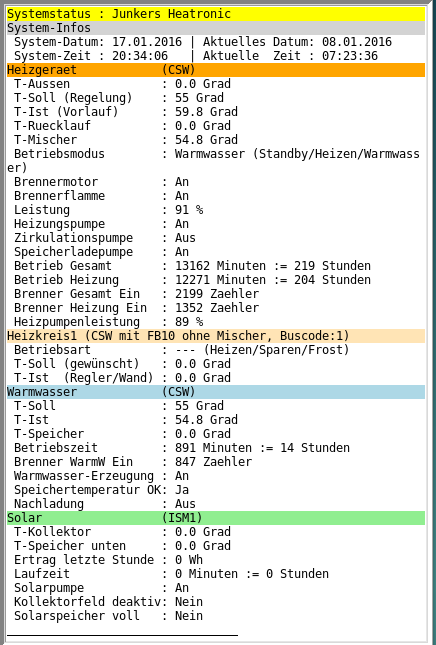Select the Solarpumpe An status row
The width and height of the screenshot is (436, 645).
coord(102,587)
